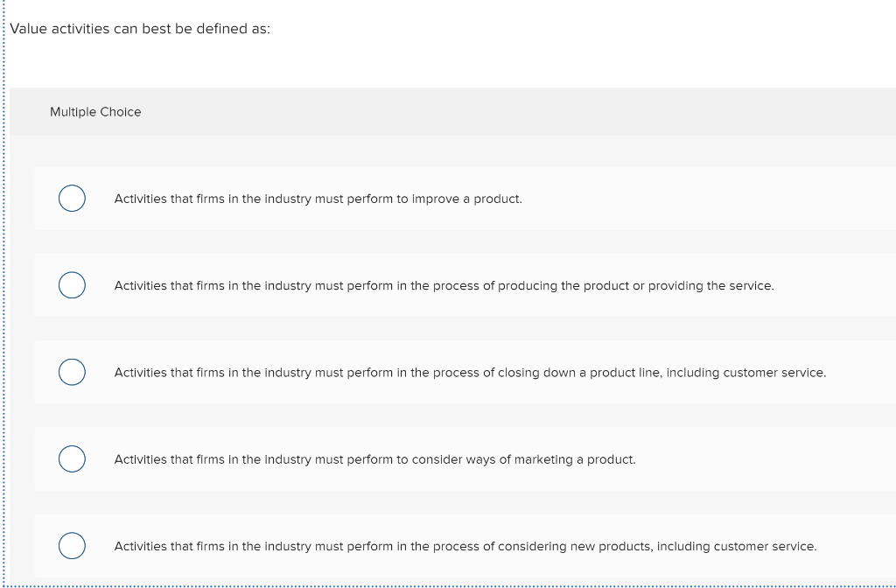The width and height of the screenshot is (896, 588).
Task: Select radio for 'producing the product or providing the service'
Action: pos(72,285)
